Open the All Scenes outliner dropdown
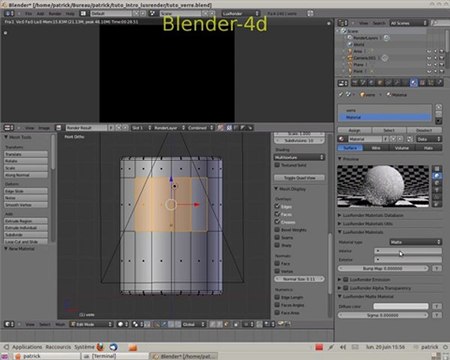This screenshot has height=360, width=450. 408,23
